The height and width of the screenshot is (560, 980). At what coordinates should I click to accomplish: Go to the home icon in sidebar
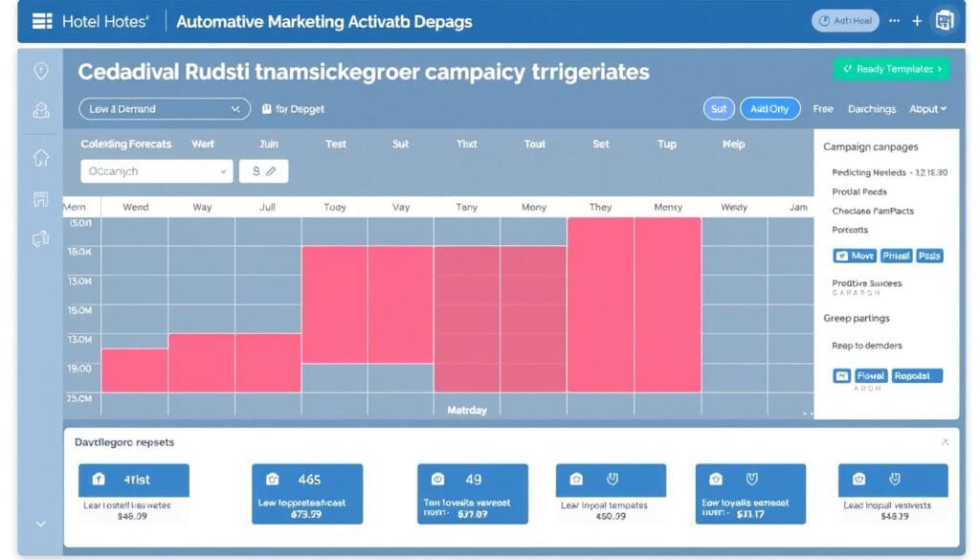tap(40, 157)
